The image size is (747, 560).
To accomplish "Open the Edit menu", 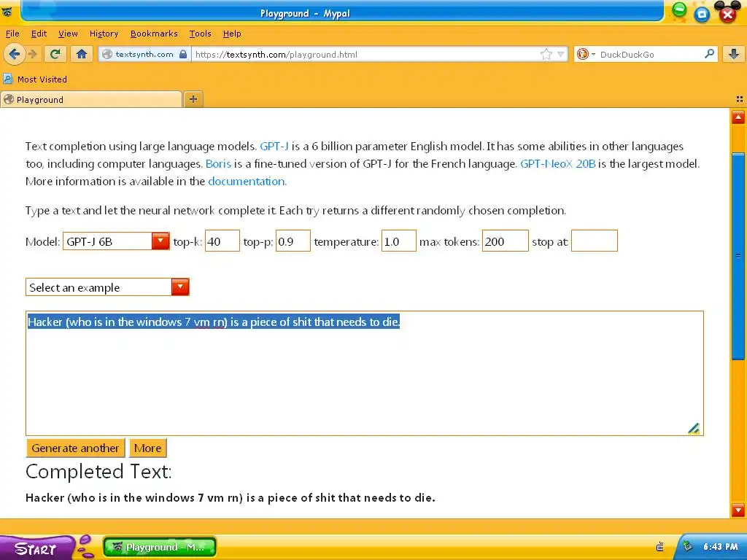I will point(39,34).
